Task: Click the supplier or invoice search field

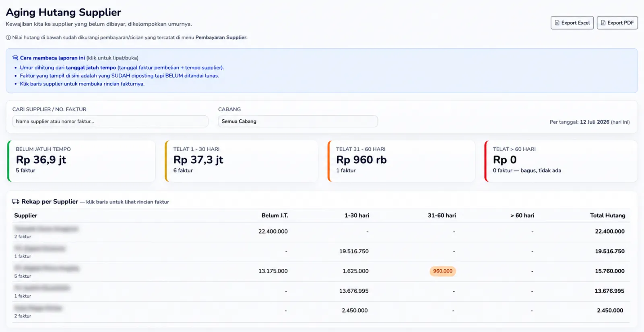Action: pyautogui.click(x=110, y=121)
